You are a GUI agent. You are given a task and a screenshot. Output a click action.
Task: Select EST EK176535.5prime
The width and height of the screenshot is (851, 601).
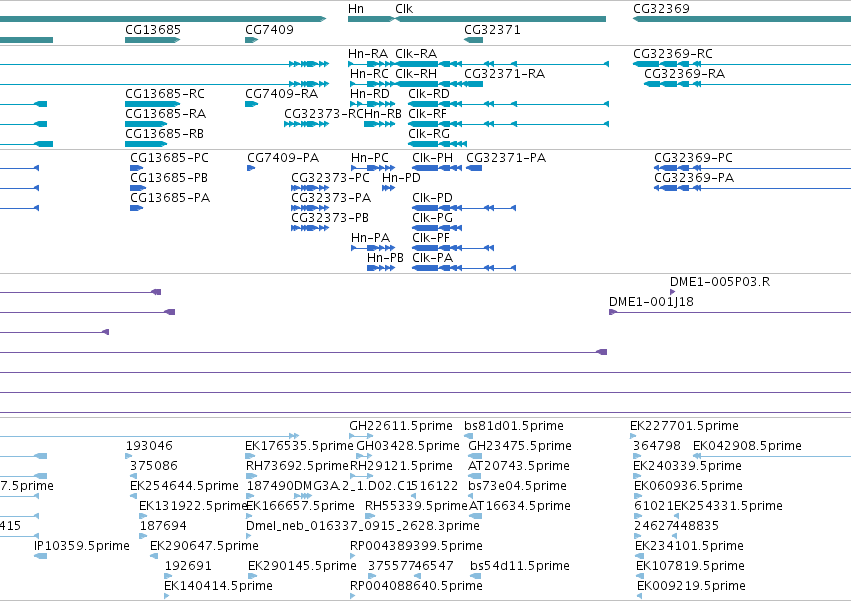click(x=250, y=456)
